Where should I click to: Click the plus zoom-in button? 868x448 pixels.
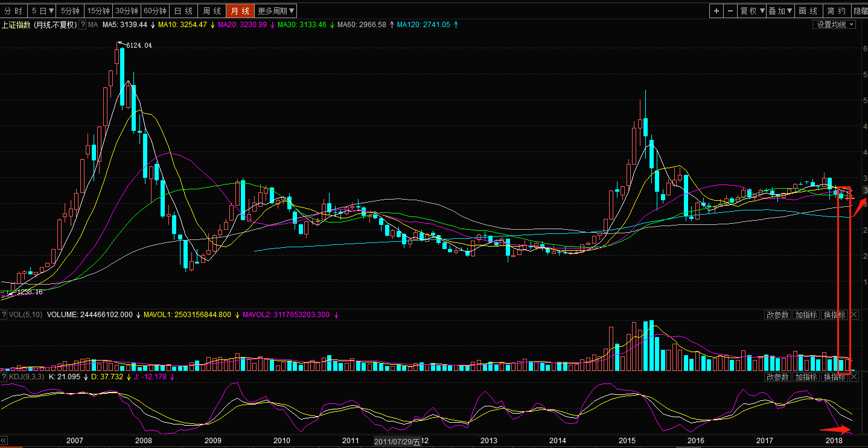716,11
